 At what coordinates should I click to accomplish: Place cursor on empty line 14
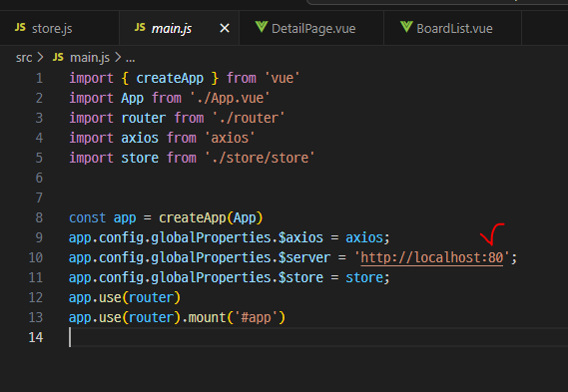[x=318, y=337]
